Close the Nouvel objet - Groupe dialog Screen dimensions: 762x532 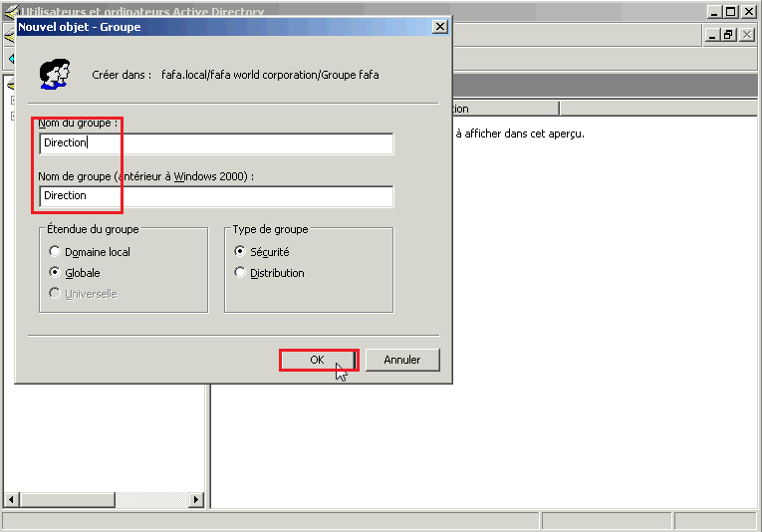pyautogui.click(x=440, y=27)
